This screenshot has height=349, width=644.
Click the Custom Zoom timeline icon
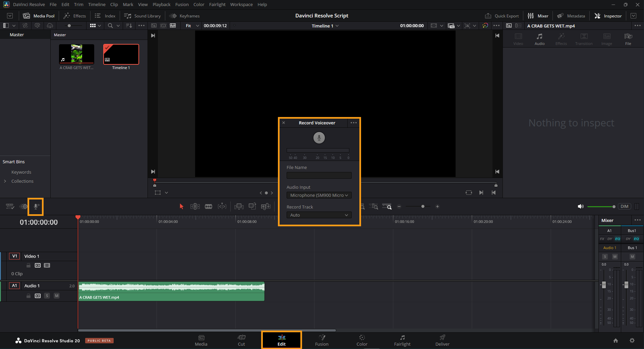click(x=387, y=207)
